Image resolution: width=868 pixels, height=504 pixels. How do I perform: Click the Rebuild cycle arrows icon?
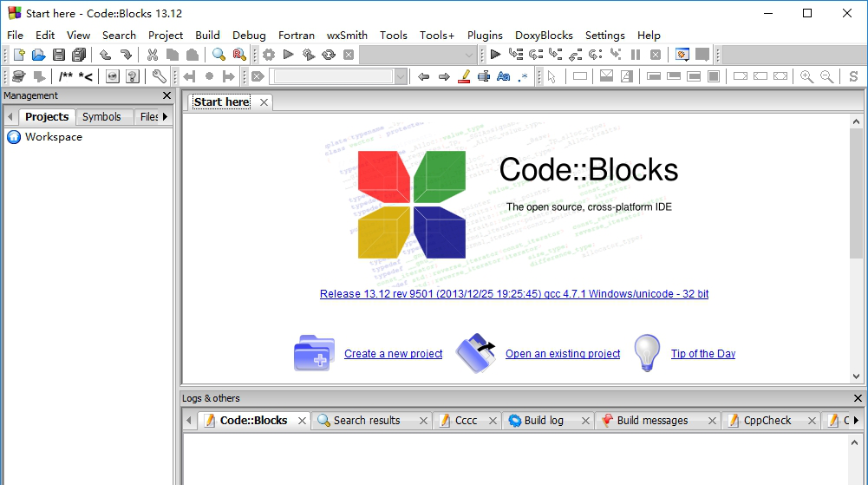click(x=329, y=55)
